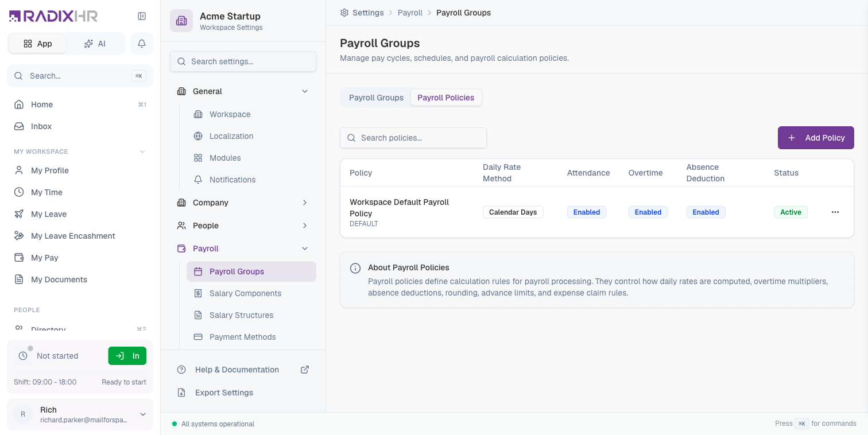Click the About Payroll Policies info icon

coord(355,268)
